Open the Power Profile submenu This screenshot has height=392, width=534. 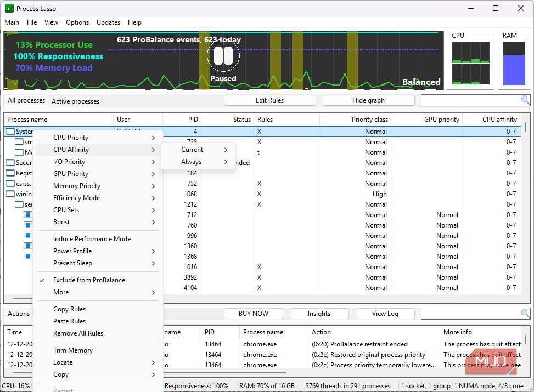(x=98, y=251)
